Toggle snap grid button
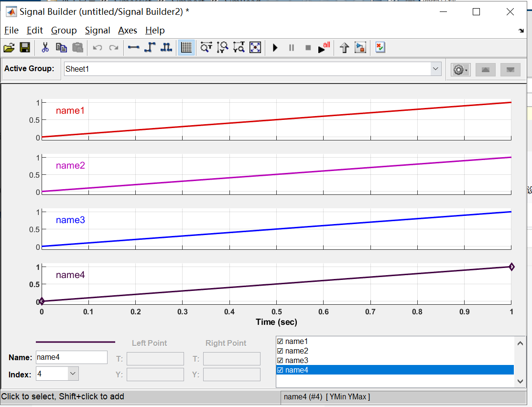This screenshot has width=532, height=407. 186,47
